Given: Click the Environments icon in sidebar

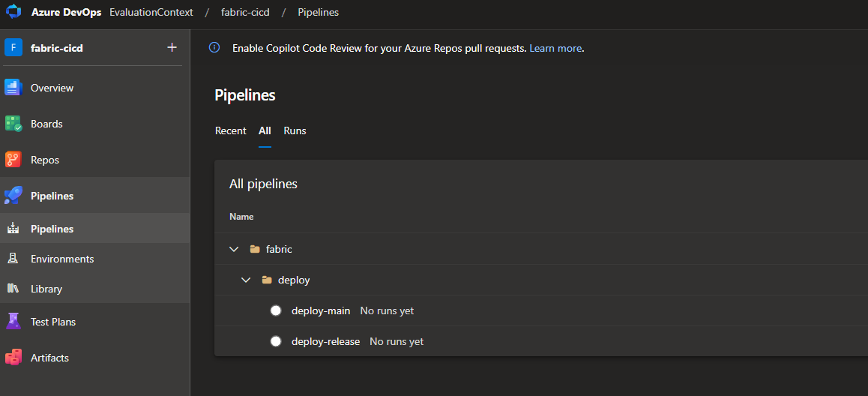Looking at the screenshot, I should click(13, 259).
